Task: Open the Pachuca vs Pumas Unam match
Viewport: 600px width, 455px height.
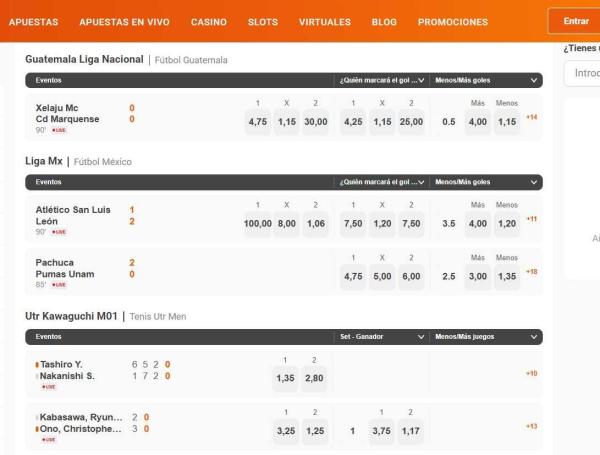Action: pyautogui.click(x=65, y=268)
